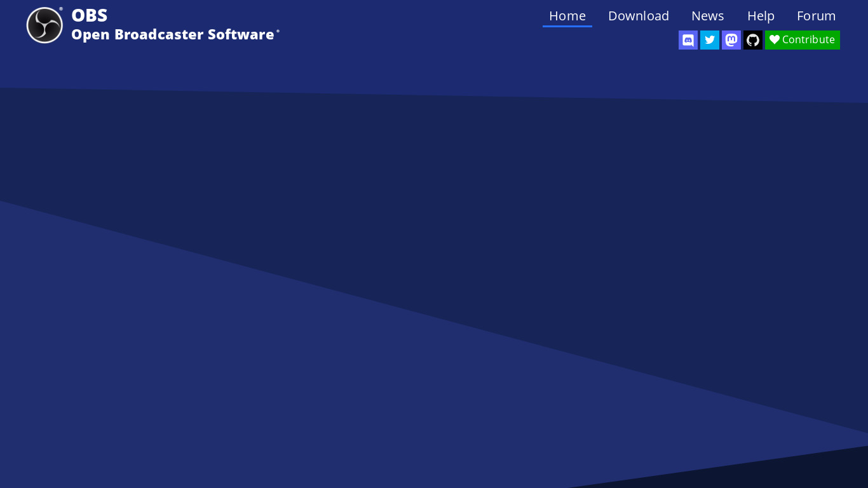The width and height of the screenshot is (868, 488).
Task: Select the Home navigation item
Action: pyautogui.click(x=567, y=16)
